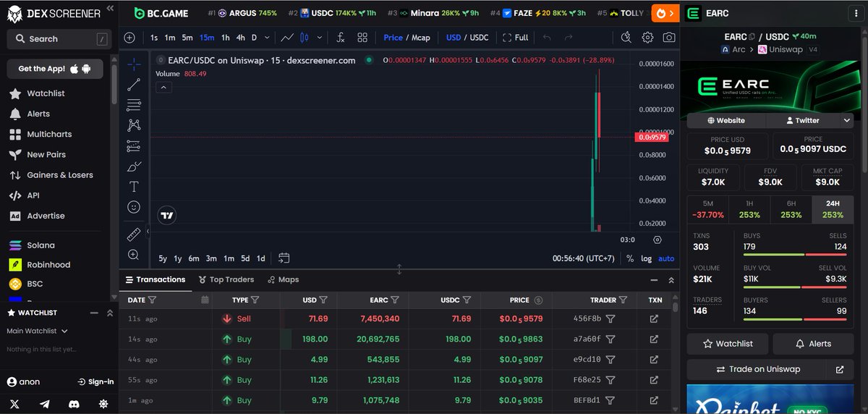Select the crosshair cursor tool
Image resolution: width=868 pixels, height=414 pixels.
point(134,64)
